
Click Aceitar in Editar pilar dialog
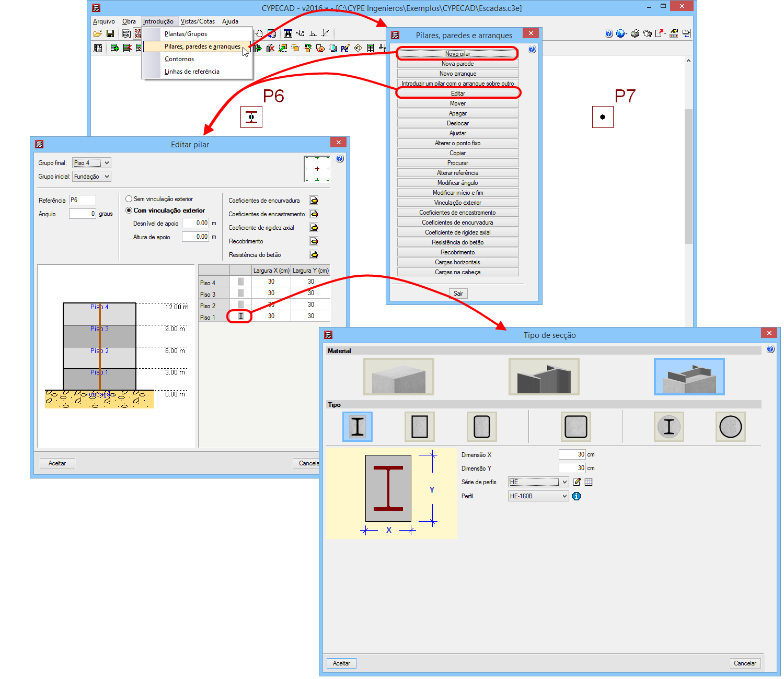(x=57, y=463)
